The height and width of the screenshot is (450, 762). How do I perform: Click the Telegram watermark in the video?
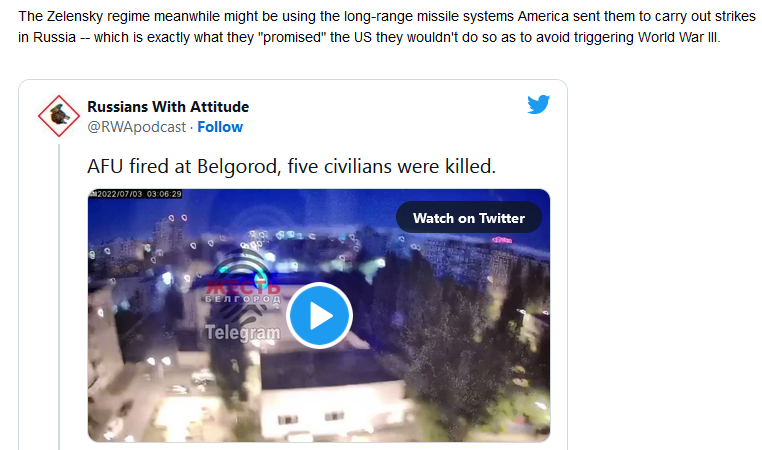click(x=242, y=333)
